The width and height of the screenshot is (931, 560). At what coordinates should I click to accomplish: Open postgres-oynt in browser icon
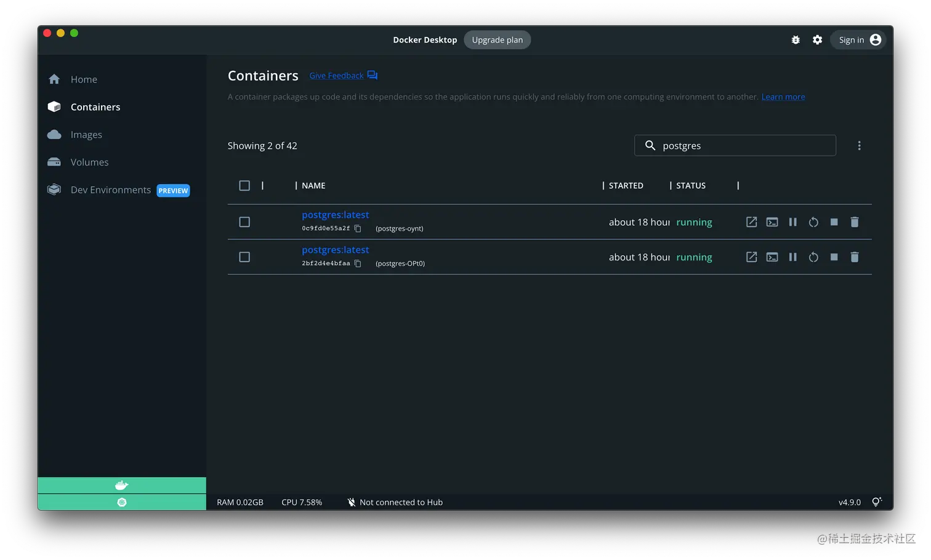pyautogui.click(x=752, y=222)
